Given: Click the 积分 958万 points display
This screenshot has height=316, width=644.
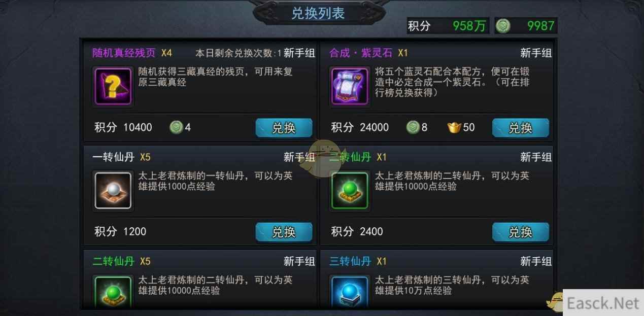Looking at the screenshot, I should [448, 26].
